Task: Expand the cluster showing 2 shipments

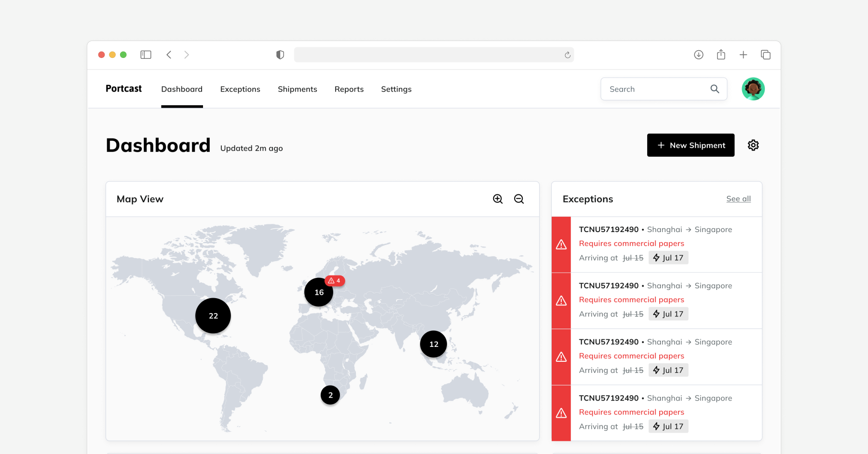Action: coord(330,395)
